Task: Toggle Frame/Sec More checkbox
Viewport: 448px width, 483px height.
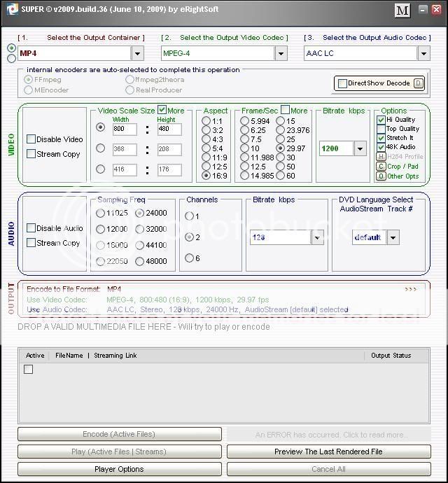Action: (286, 110)
